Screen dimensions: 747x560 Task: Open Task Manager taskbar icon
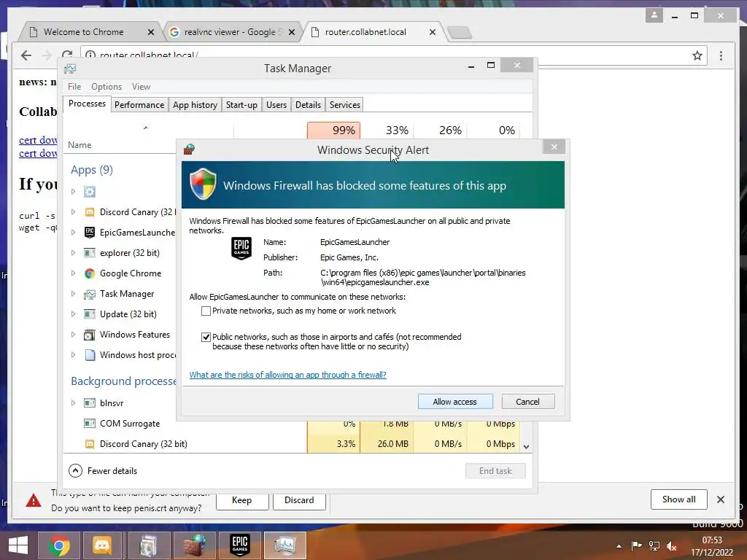[285, 545]
